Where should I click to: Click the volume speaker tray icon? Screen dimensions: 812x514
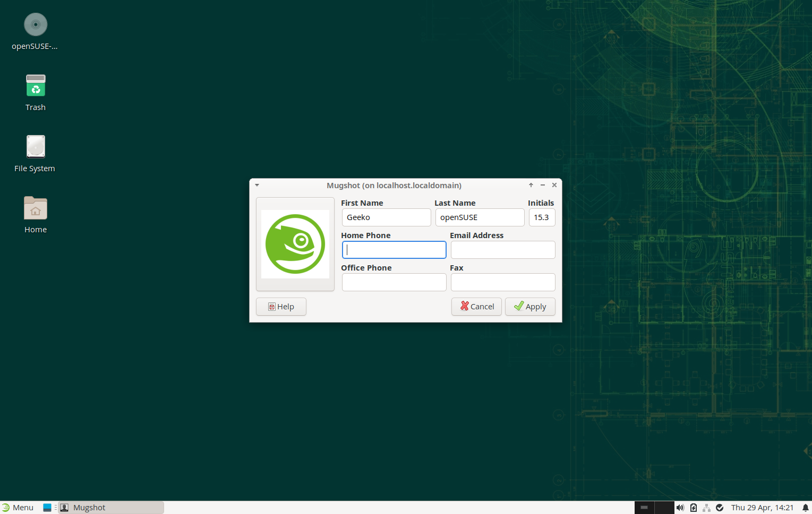click(680, 508)
